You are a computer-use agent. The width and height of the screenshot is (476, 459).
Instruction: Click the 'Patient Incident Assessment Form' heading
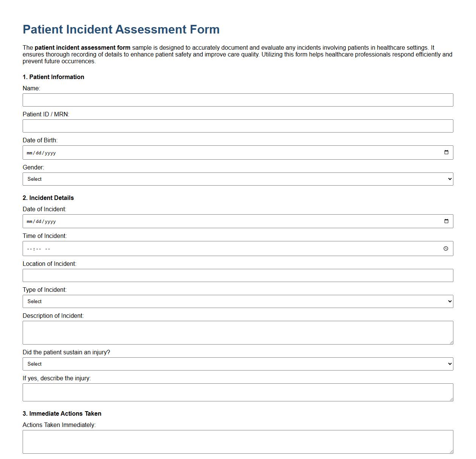tap(121, 29)
